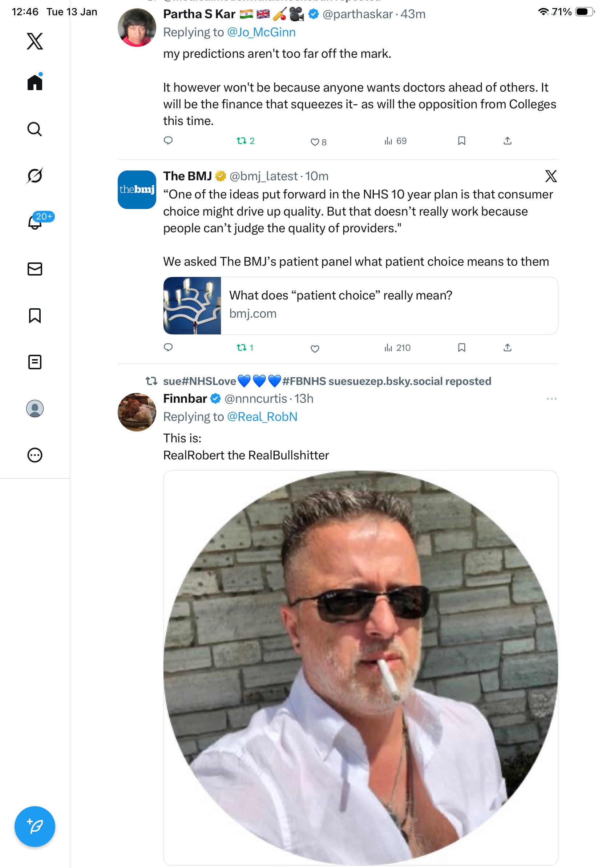The image size is (606, 868).
Task: Open the bmj.com patient choice article card
Action: tap(360, 305)
